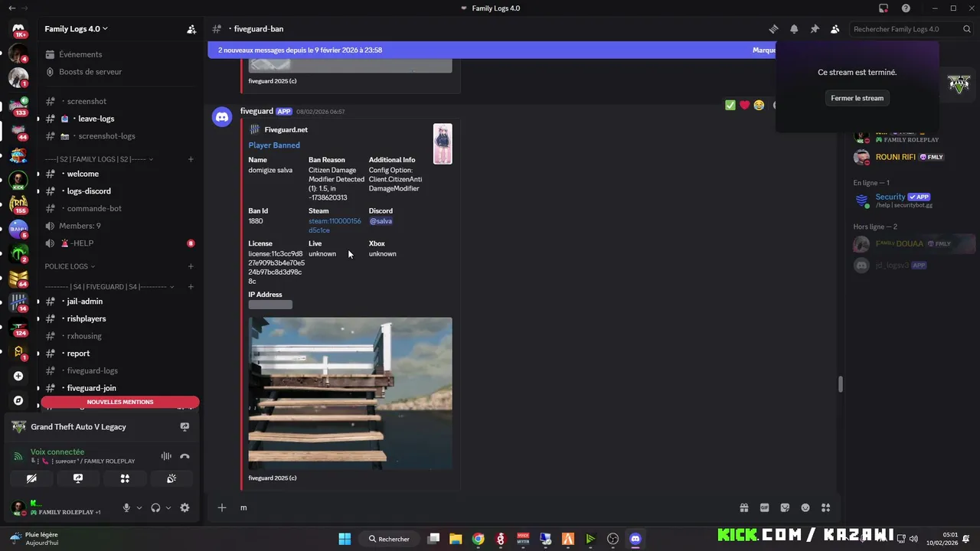Open the apps icon in message bar
This screenshot has width=980, height=551.
click(825, 507)
